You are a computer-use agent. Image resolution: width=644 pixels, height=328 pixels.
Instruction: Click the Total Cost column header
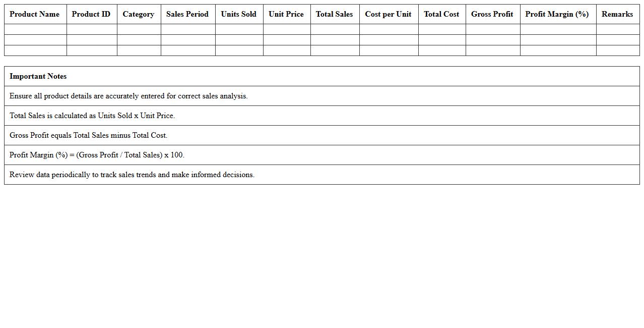point(441,14)
